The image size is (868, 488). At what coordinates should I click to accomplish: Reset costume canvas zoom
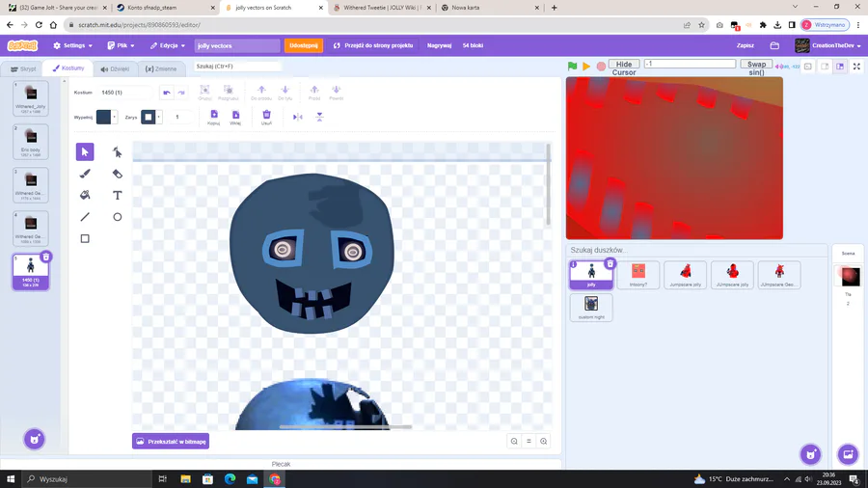click(529, 441)
